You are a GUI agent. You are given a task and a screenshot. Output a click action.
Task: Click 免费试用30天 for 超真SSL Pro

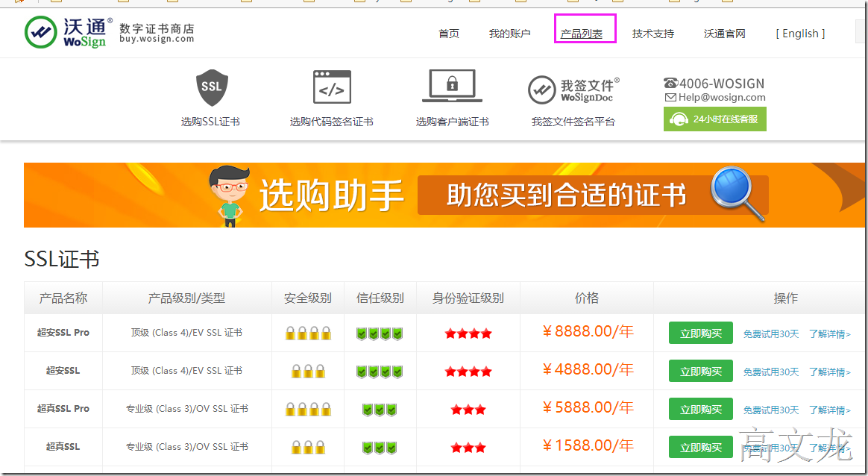pos(771,410)
